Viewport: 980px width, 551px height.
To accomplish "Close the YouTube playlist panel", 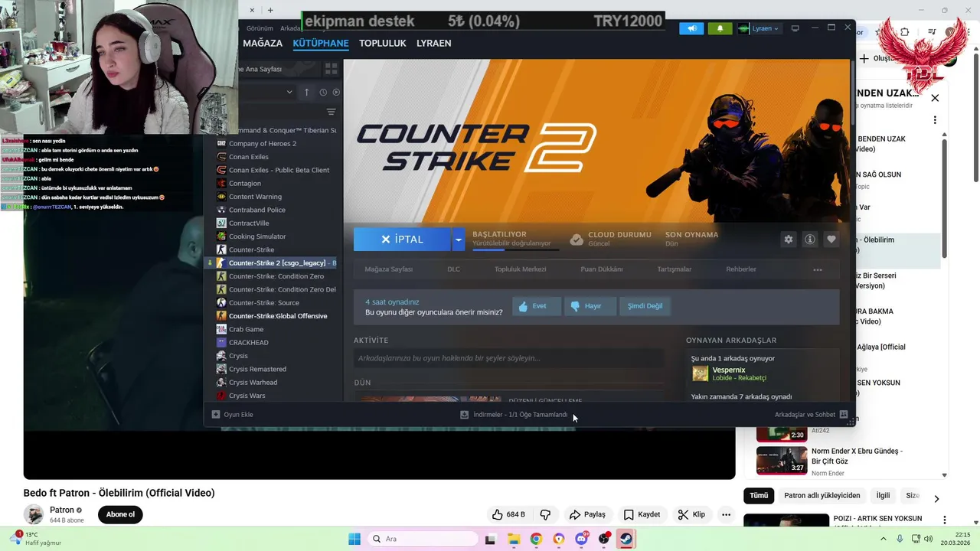I will pyautogui.click(x=935, y=98).
